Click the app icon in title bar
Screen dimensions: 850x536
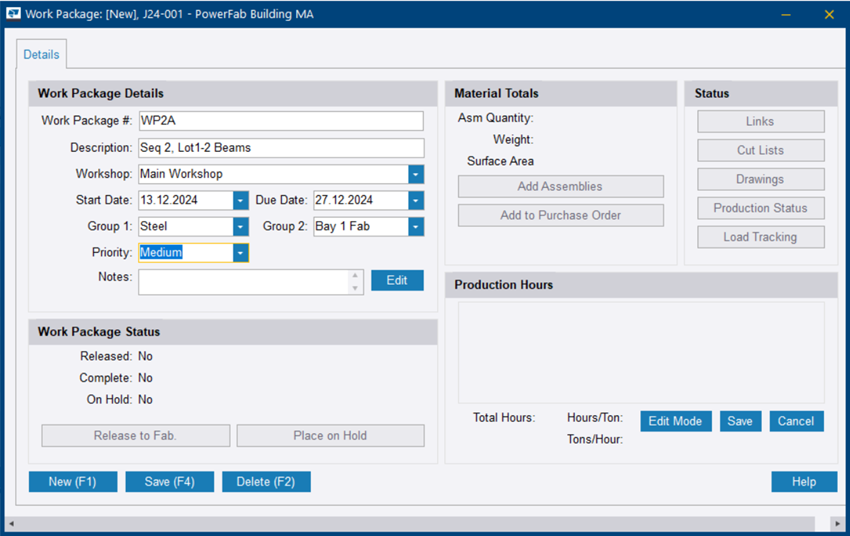click(14, 14)
